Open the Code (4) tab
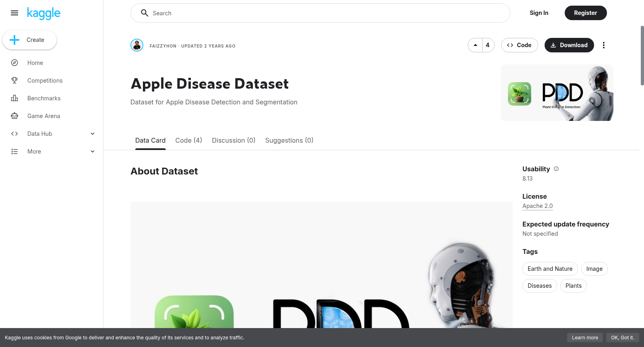This screenshot has width=644, height=347. tap(189, 140)
